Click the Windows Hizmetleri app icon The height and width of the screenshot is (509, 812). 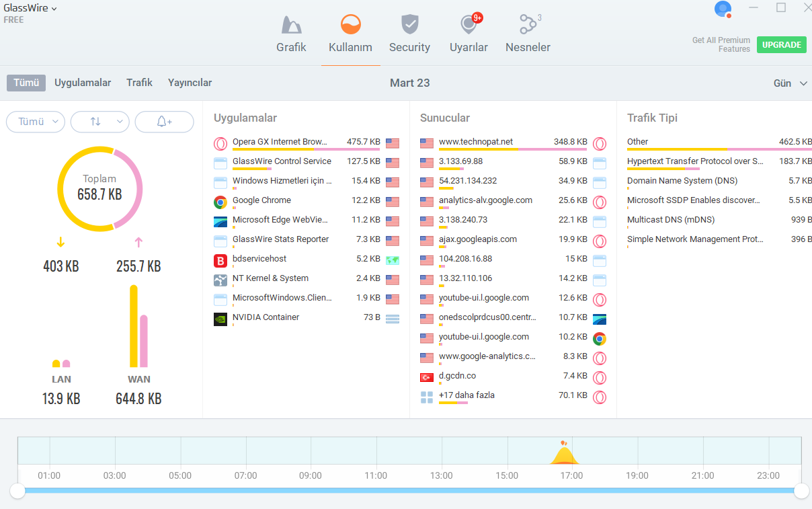(x=220, y=182)
